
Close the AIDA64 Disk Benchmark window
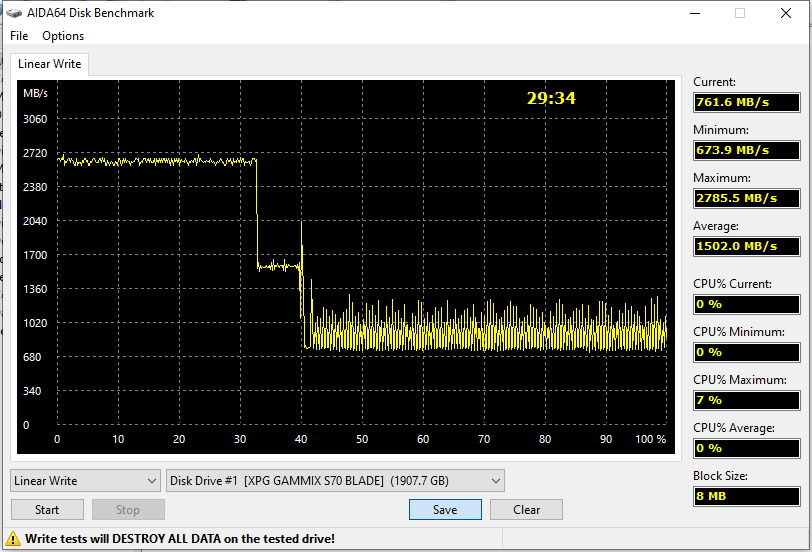pos(786,13)
